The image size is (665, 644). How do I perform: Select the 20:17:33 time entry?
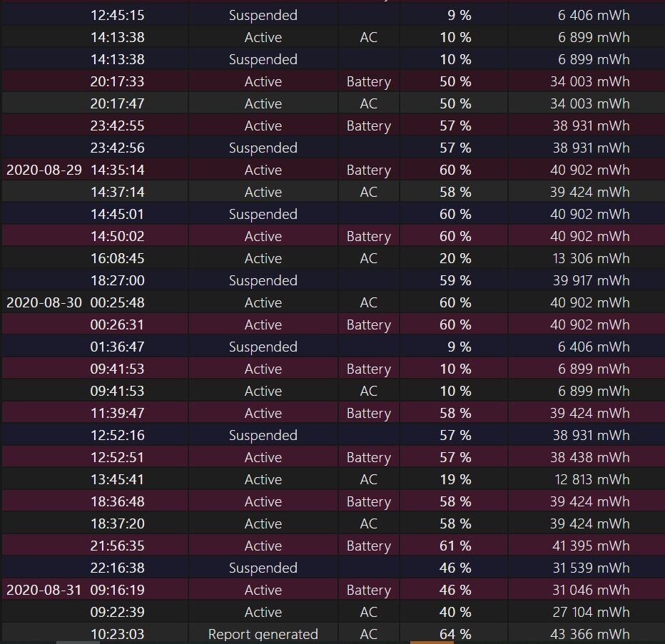pyautogui.click(x=118, y=81)
